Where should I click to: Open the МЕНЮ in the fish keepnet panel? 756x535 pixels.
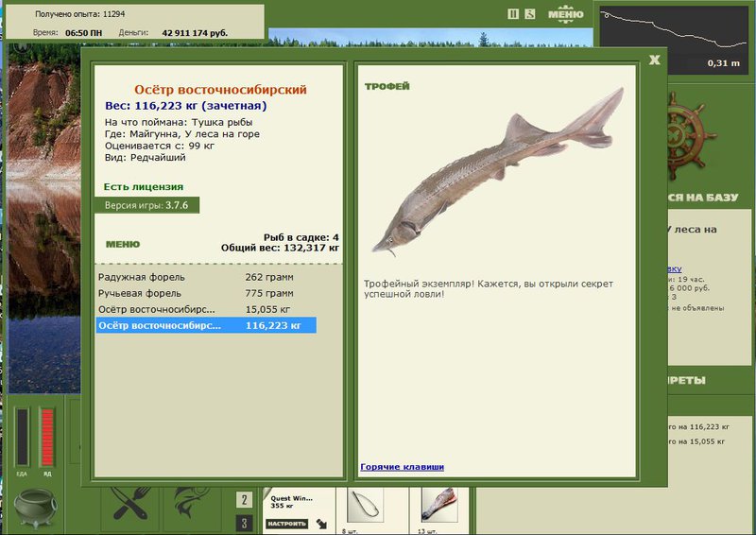(x=123, y=244)
